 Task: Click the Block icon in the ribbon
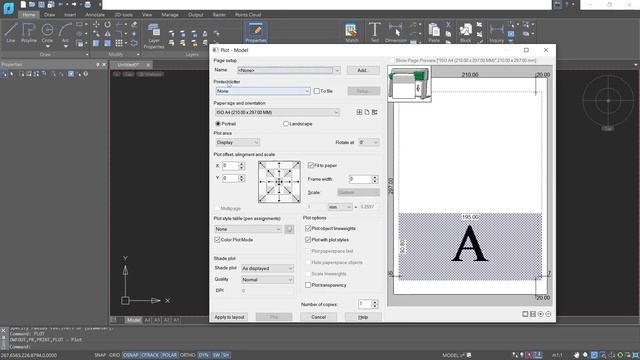(465, 33)
